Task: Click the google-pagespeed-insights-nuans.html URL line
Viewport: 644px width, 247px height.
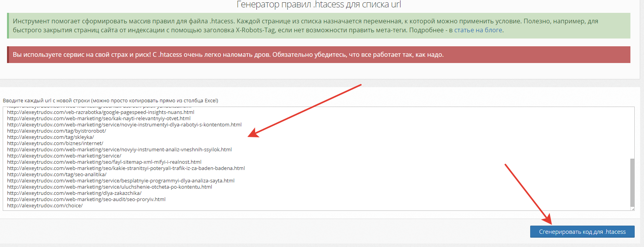Action: click(101, 112)
